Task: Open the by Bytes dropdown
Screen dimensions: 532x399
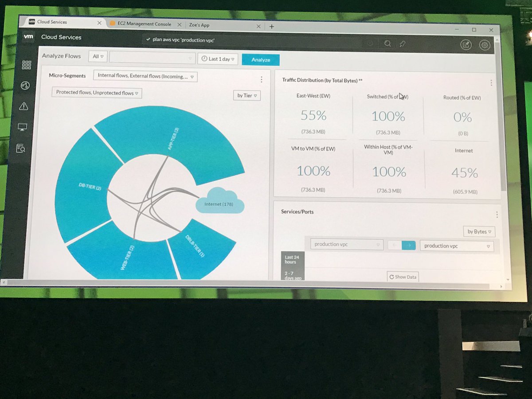Action: tap(479, 232)
